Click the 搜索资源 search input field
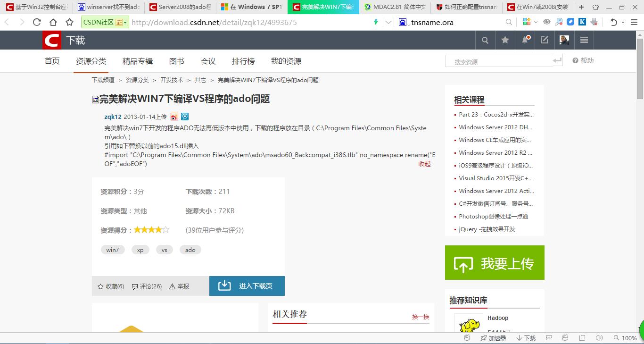This screenshot has height=344, width=644. point(499,61)
